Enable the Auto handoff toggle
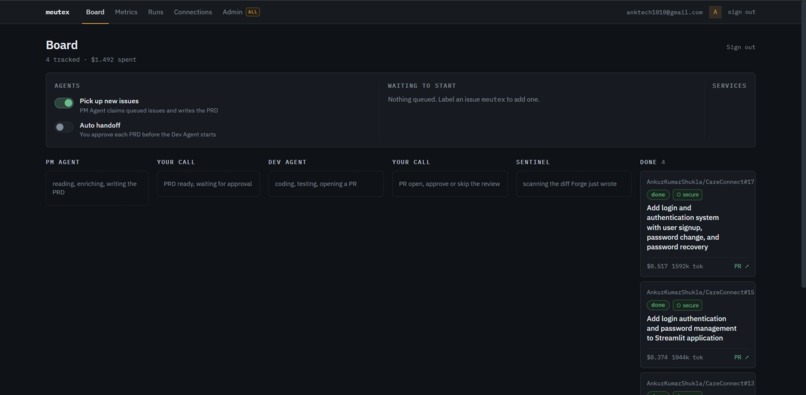806x395 pixels. pyautogui.click(x=64, y=127)
